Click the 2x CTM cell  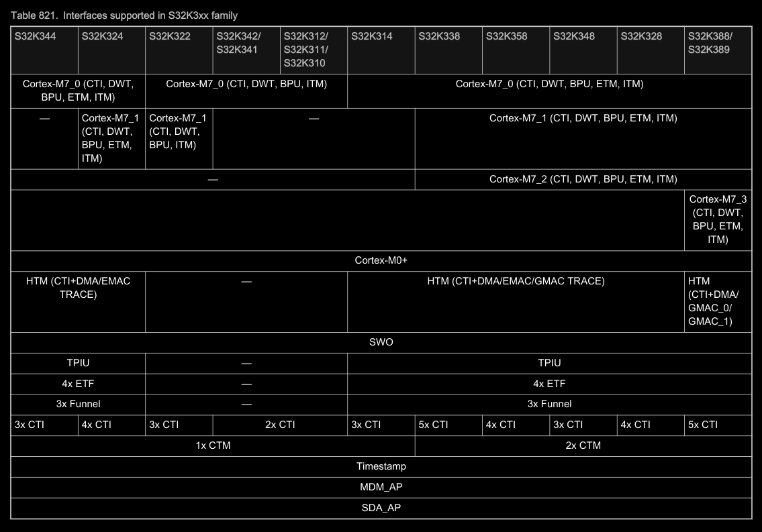(x=583, y=445)
